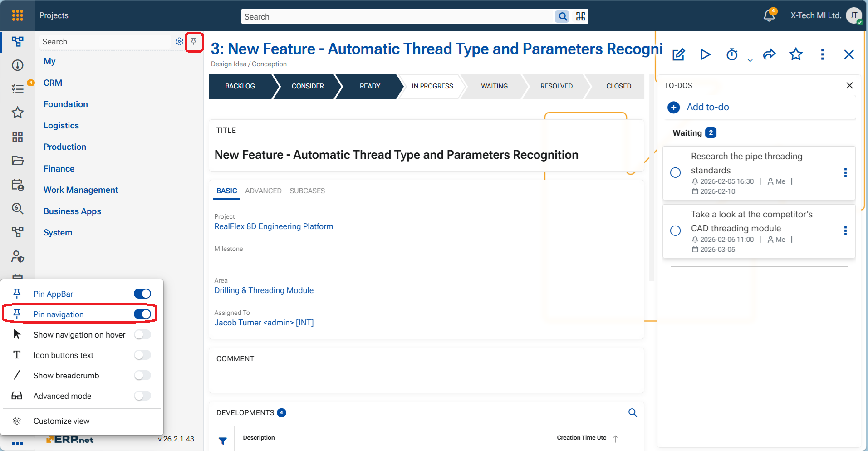The image size is (868, 451).
Task: Open the timer stopwatch icon
Action: [732, 55]
